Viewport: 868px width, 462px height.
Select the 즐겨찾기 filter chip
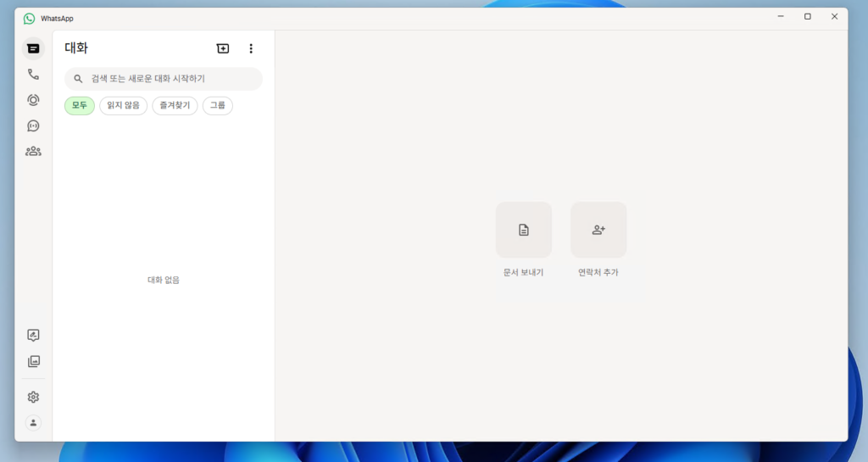pos(175,106)
